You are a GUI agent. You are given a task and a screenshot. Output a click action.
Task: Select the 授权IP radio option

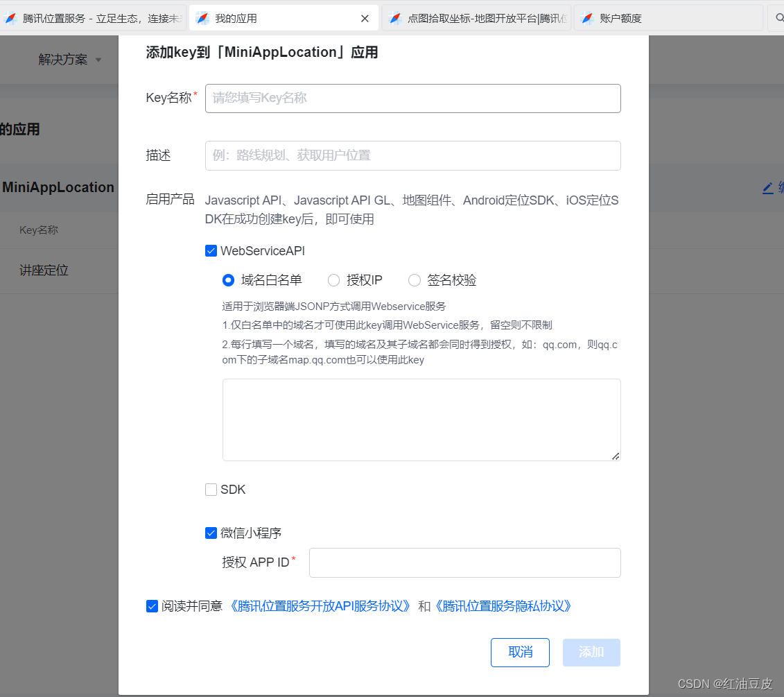click(333, 280)
